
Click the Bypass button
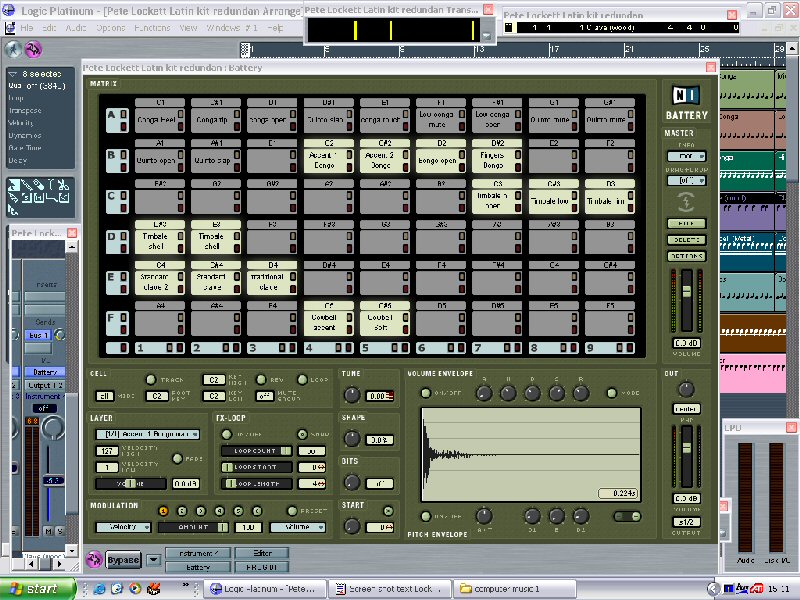(123, 560)
